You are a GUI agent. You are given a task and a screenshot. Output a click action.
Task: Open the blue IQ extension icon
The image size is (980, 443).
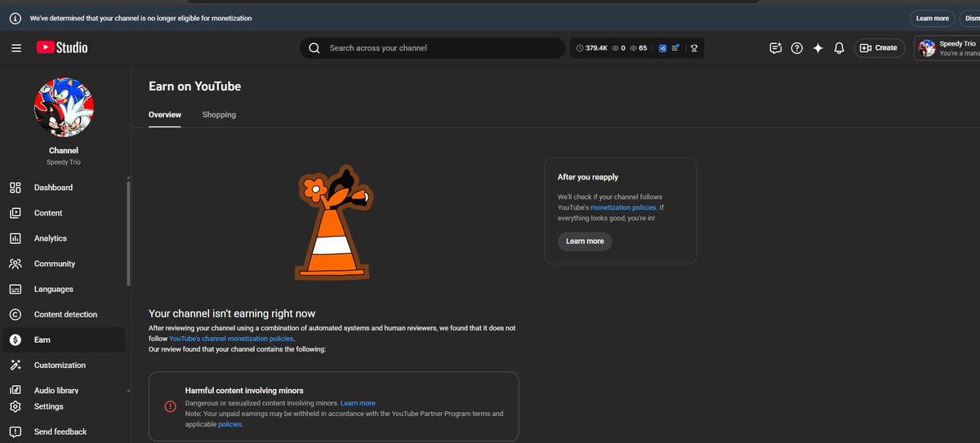click(x=662, y=48)
